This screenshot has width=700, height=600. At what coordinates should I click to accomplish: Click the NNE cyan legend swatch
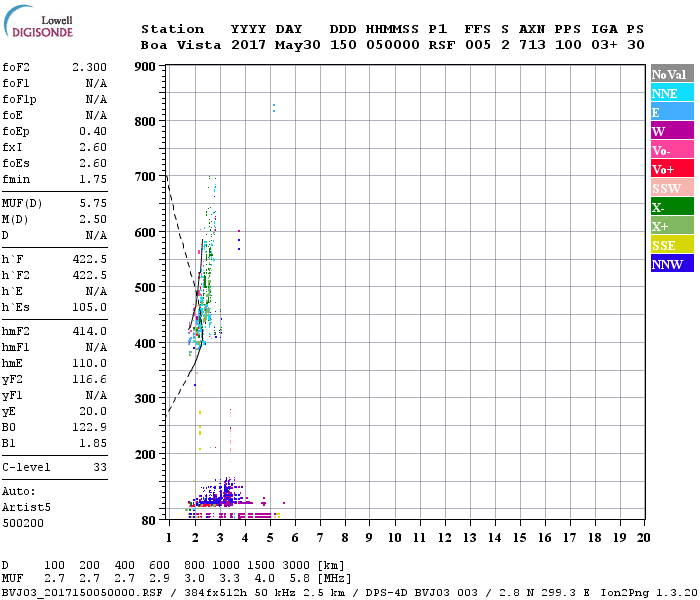click(672, 93)
